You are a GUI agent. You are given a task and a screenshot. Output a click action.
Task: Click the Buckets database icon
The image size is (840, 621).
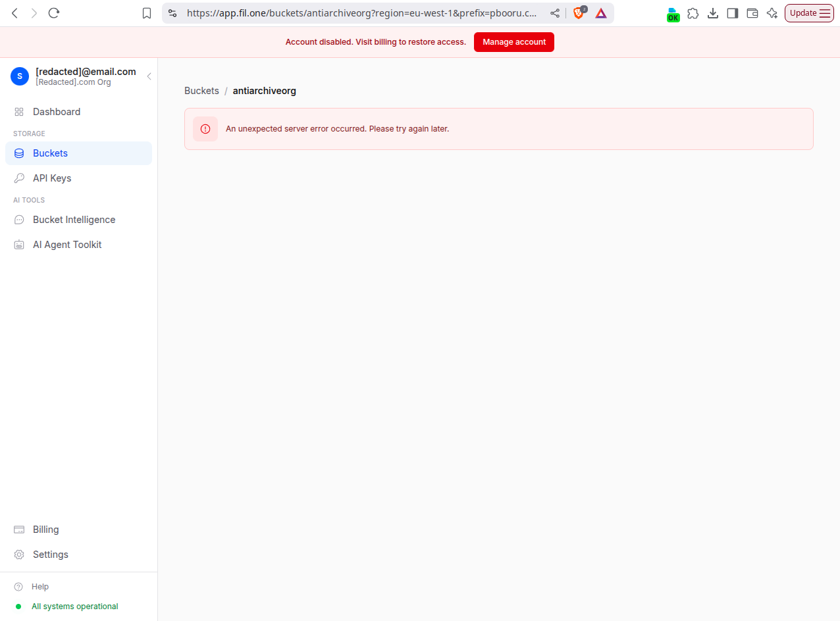pyautogui.click(x=19, y=153)
